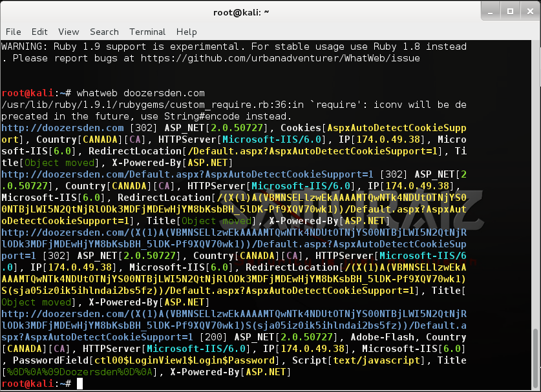Click the 'whatweb doozersden.com' command text
The image size is (541, 392).
(x=140, y=93)
